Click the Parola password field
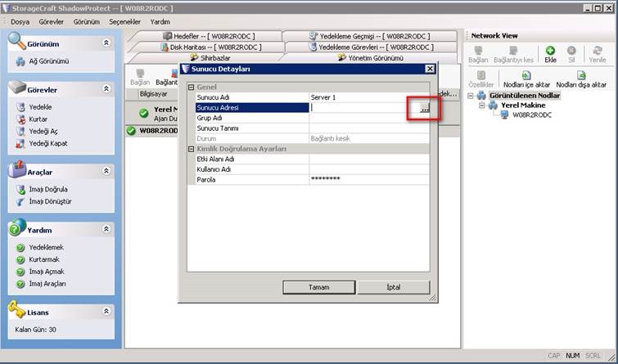The width and height of the screenshot is (618, 364). pos(369,180)
